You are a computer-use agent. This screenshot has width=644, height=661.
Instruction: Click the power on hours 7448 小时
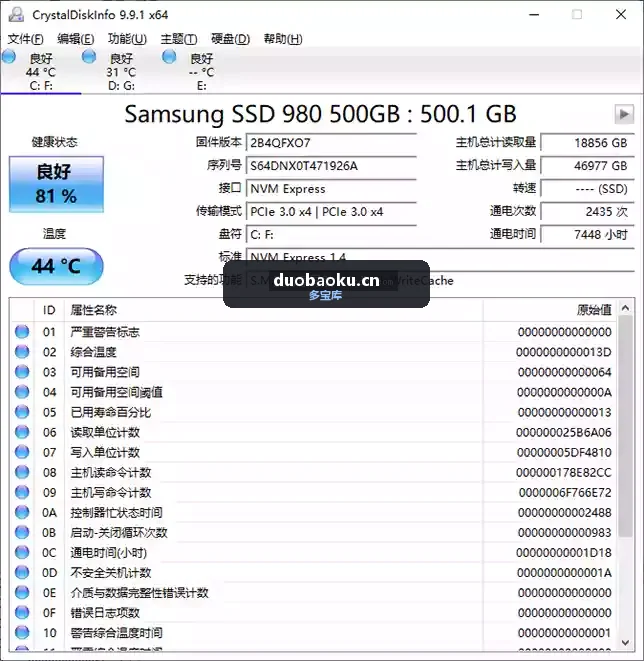pyautogui.click(x=588, y=234)
